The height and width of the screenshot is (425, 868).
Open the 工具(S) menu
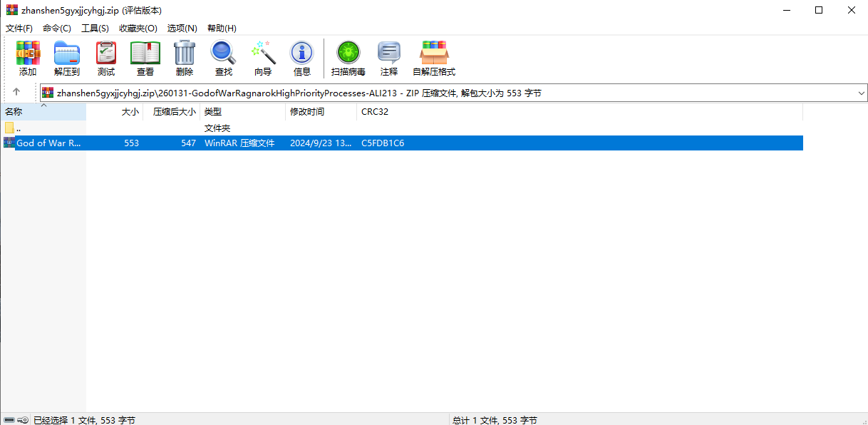(x=95, y=28)
